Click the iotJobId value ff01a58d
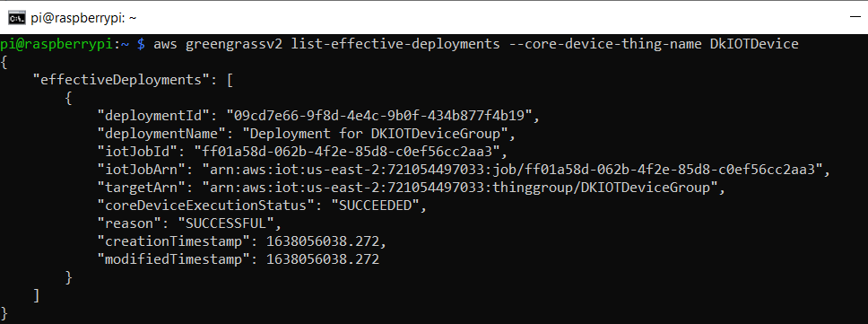This screenshot has height=324, width=868. pos(351,151)
